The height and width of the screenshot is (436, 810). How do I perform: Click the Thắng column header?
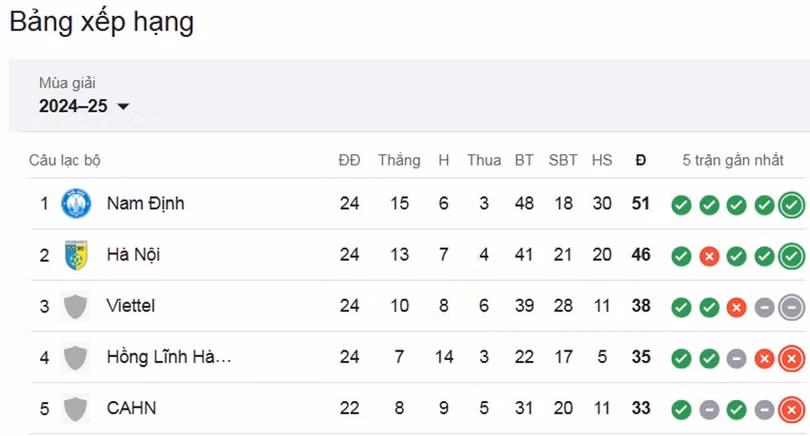(x=399, y=160)
